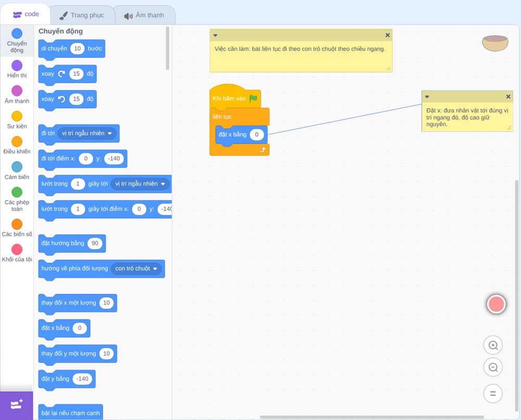Viewport: 521px width, 420px height.
Task: Open 'đi tới' vị trí ngẫu nhiên dropdown
Action: (x=87, y=133)
